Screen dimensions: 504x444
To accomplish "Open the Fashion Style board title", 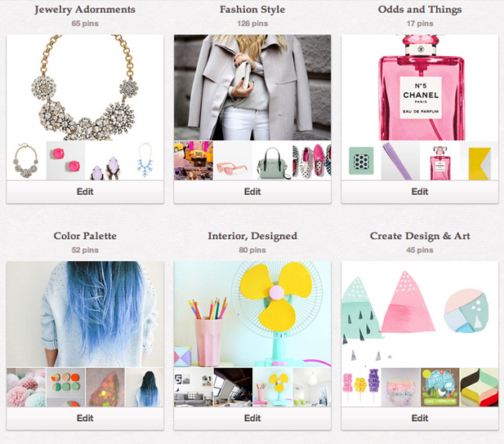I will click(252, 10).
